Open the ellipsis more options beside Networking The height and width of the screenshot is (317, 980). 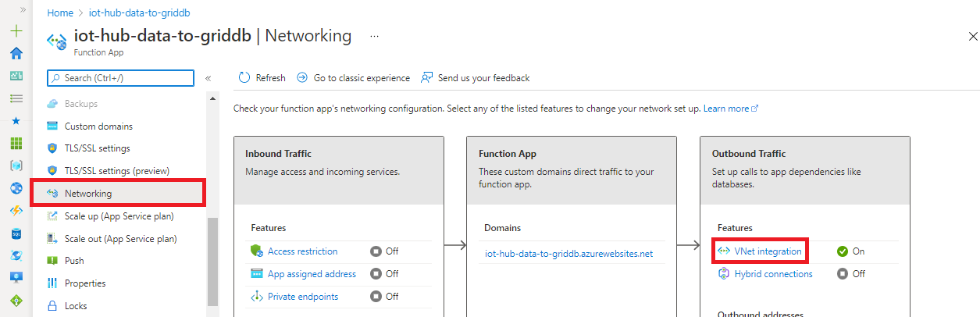pyautogui.click(x=374, y=36)
